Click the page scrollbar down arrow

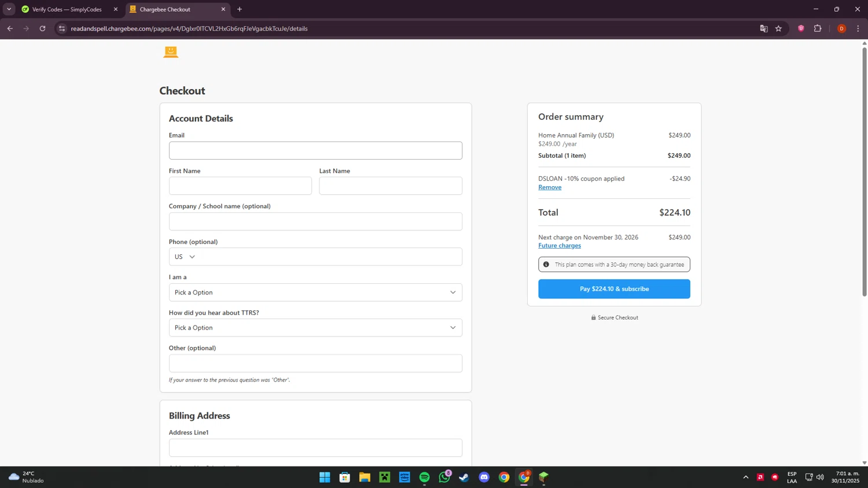tap(865, 463)
